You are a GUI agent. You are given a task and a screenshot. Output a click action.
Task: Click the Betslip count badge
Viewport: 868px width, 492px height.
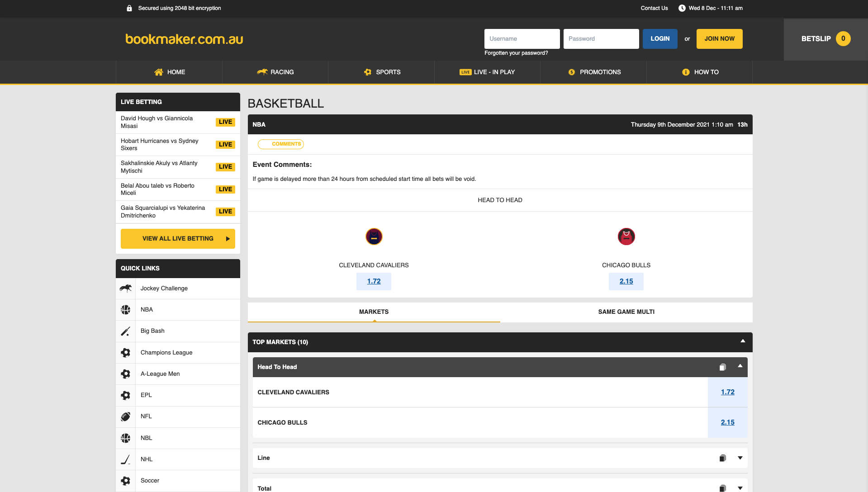pyautogui.click(x=843, y=38)
